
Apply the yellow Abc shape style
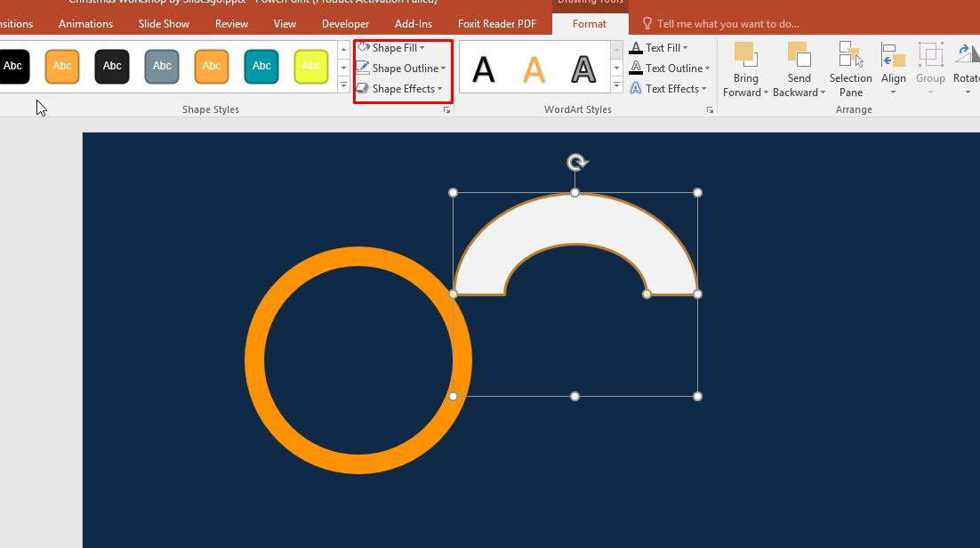[311, 67]
